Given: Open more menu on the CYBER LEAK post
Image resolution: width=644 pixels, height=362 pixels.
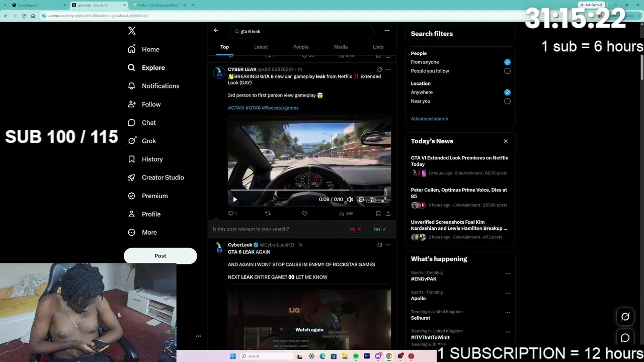Looking at the screenshot, I should point(387,69).
